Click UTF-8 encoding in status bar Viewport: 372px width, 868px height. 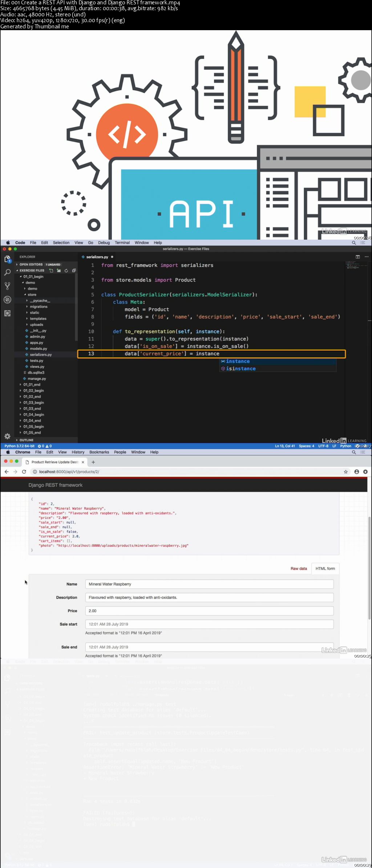coord(323,446)
